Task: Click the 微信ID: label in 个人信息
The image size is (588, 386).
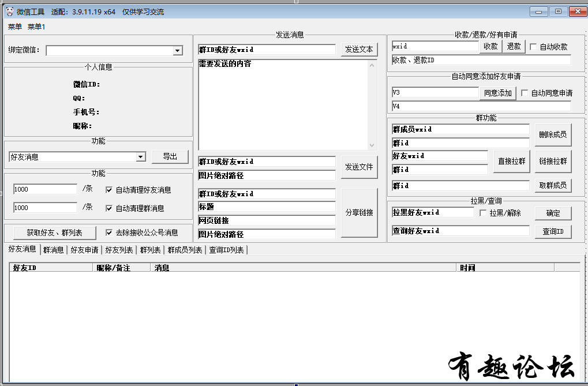Action: [x=87, y=84]
